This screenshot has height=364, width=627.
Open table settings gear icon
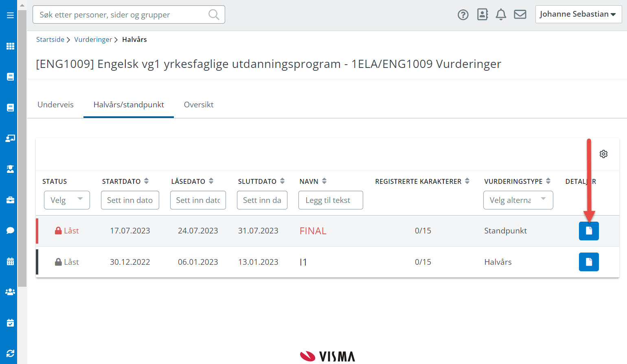pos(603,154)
